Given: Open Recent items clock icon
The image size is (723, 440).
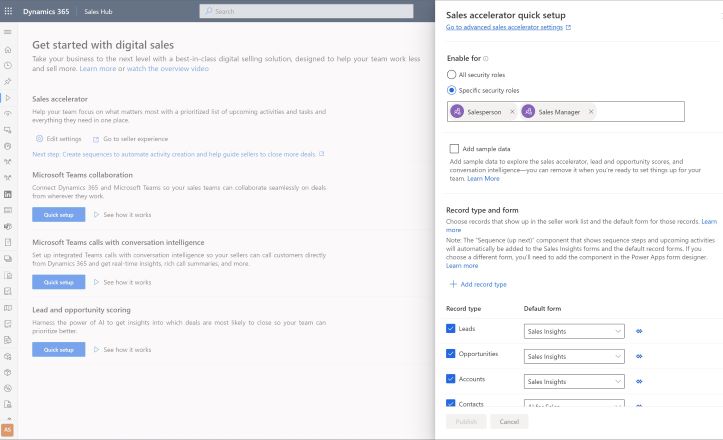Looking at the screenshot, I should [x=8, y=65].
